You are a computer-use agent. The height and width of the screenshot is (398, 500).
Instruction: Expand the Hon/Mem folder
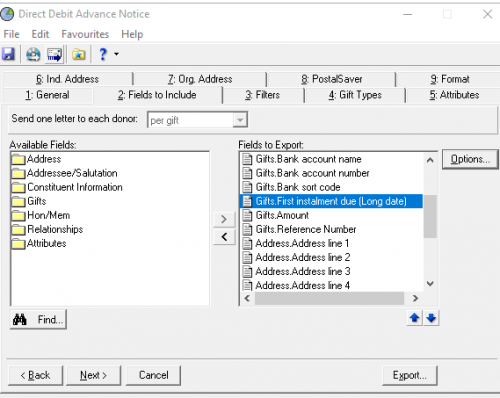point(41,215)
